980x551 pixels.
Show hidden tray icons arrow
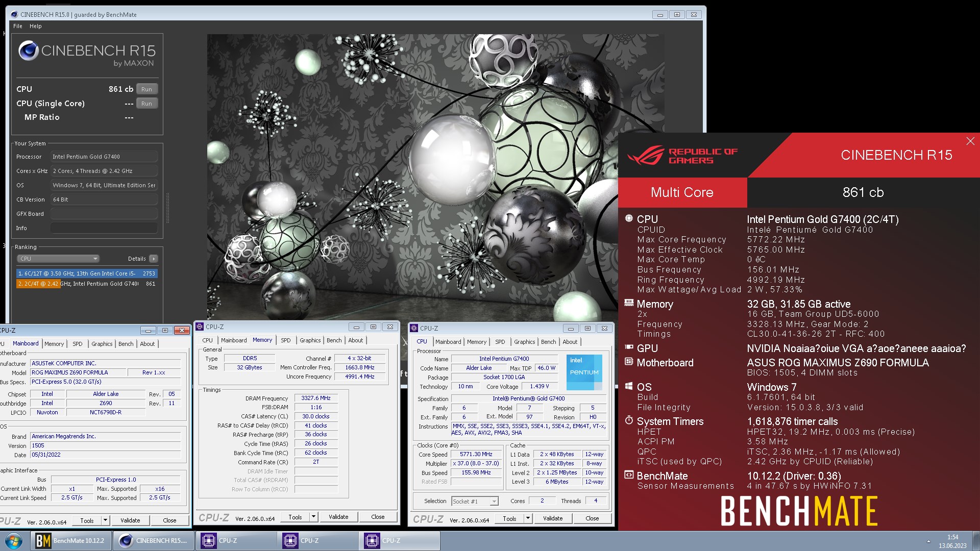click(x=928, y=541)
